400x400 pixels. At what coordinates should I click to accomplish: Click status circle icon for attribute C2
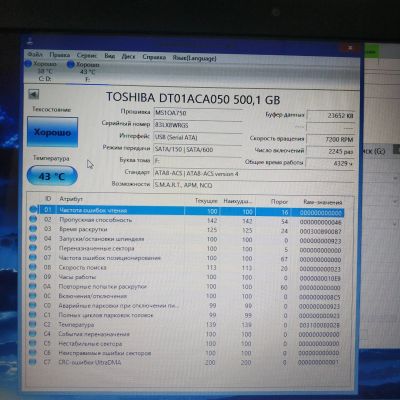(33, 324)
